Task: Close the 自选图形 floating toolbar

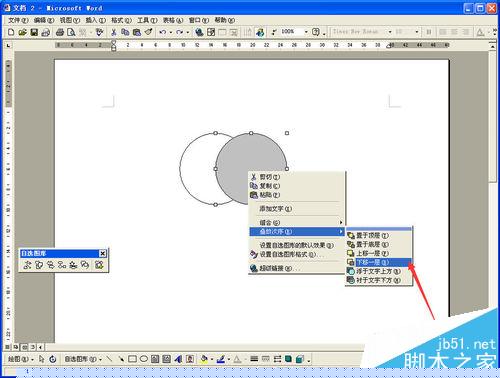Action: point(103,254)
